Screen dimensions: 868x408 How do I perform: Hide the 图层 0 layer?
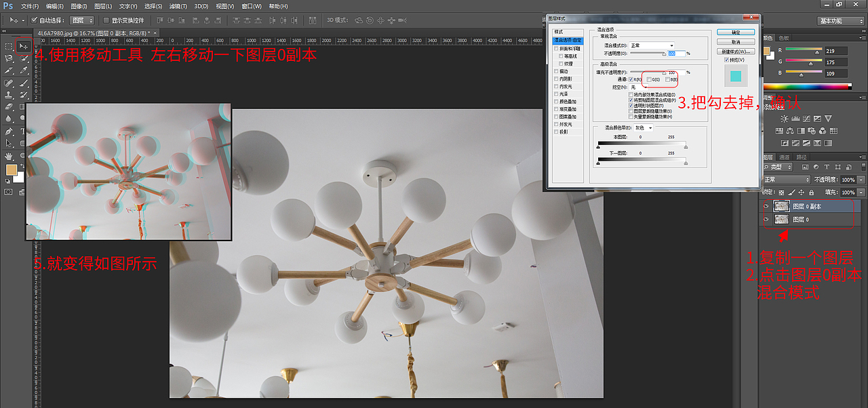[766, 220]
